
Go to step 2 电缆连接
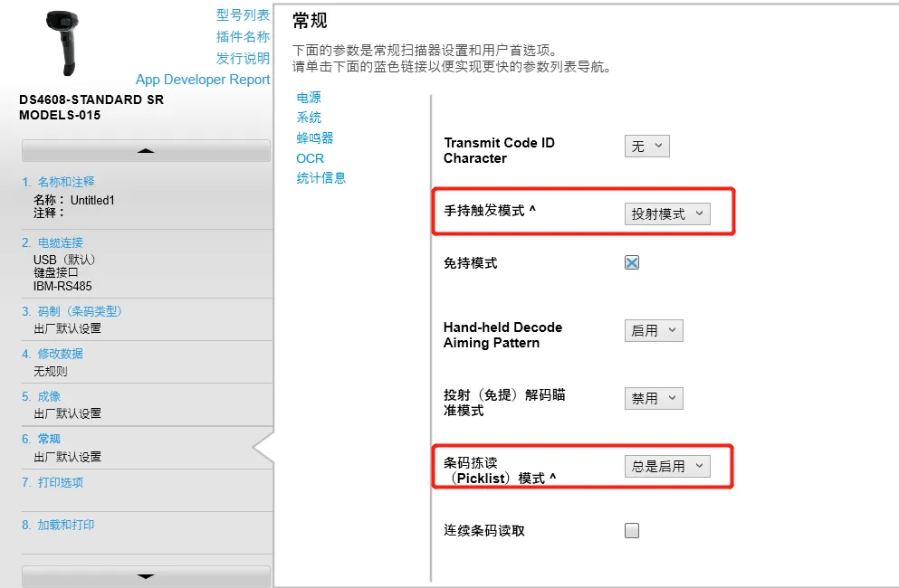pyautogui.click(x=60, y=242)
